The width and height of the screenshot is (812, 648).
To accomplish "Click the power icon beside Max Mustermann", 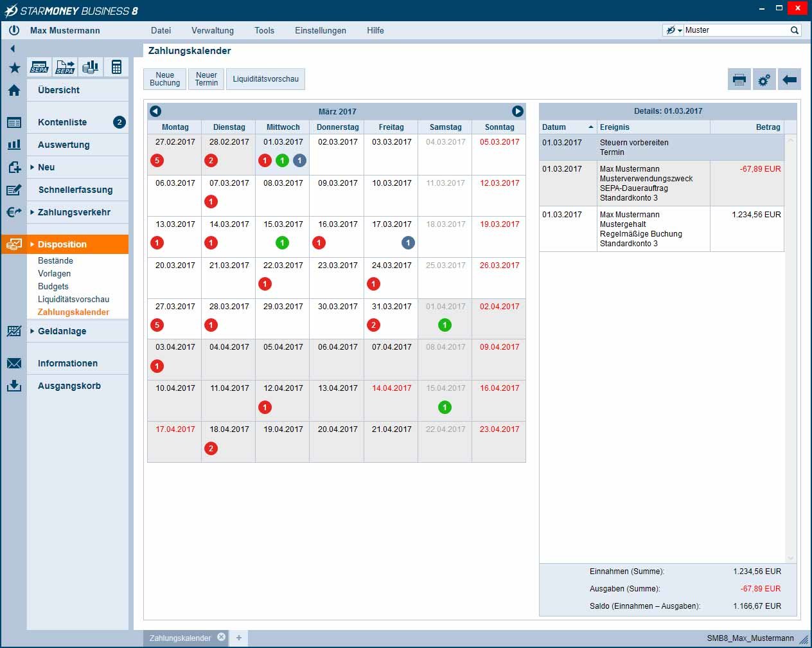I will (14, 30).
